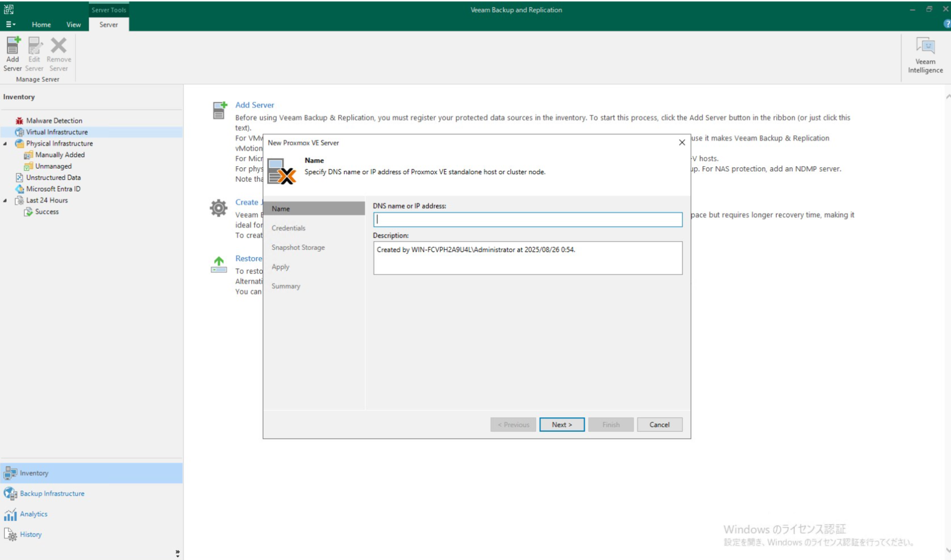Open the Backup Infrastructure view
951x560 pixels.
tap(52, 493)
